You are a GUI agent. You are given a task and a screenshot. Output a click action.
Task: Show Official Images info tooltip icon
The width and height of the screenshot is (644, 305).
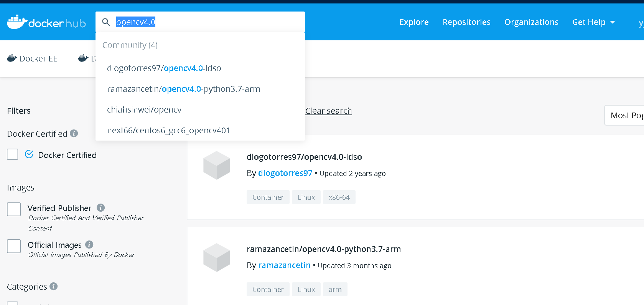point(89,244)
